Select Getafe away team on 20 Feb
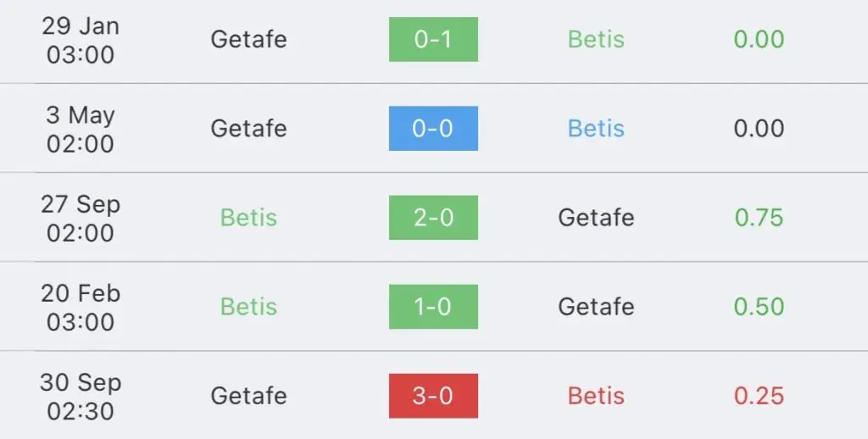The width and height of the screenshot is (868, 439). (x=596, y=307)
